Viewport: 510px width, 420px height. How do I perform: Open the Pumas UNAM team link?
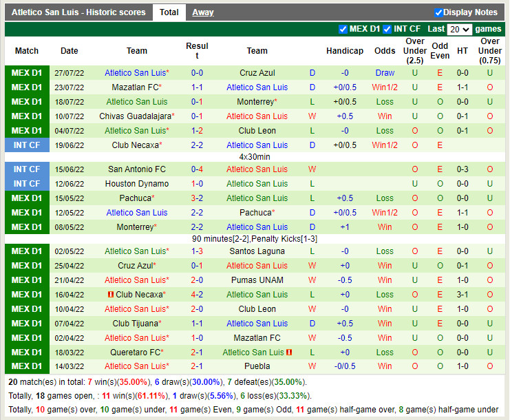(257, 280)
